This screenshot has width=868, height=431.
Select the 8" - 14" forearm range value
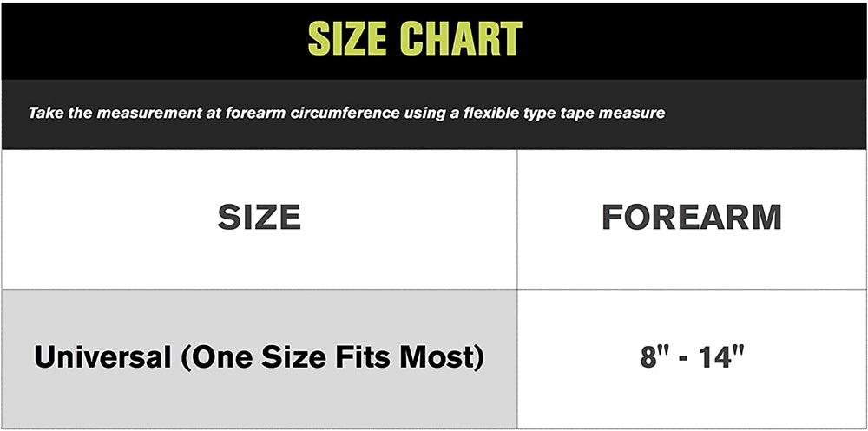(x=692, y=357)
